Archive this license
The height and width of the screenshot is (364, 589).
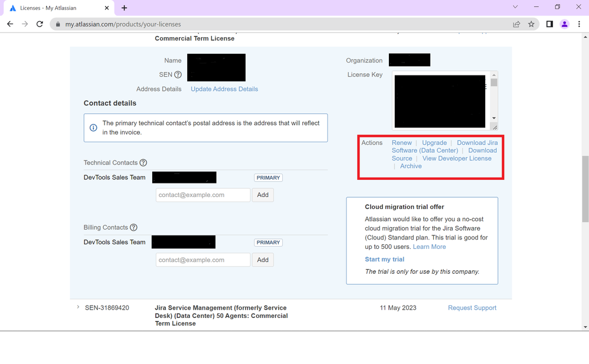(411, 166)
